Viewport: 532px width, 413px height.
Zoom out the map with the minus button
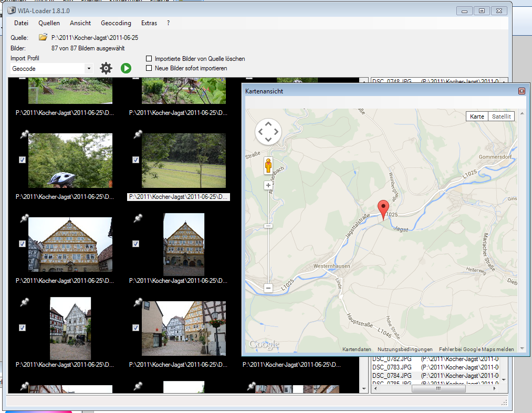tap(268, 288)
